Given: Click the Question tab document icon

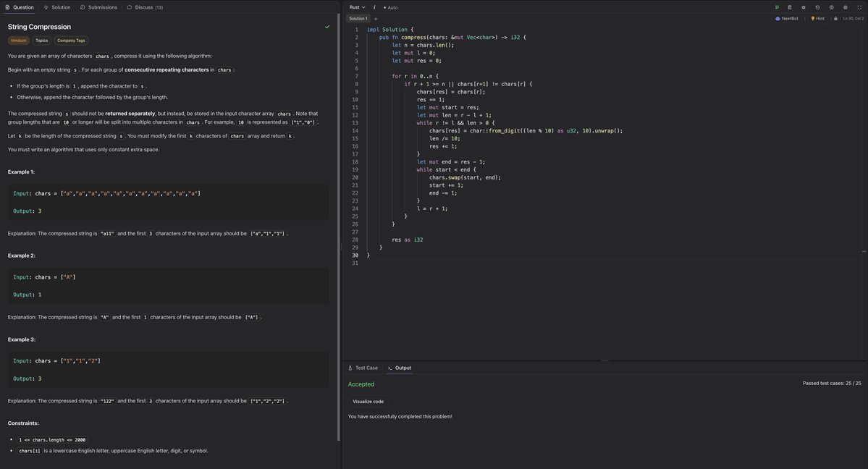Looking at the screenshot, I should (8, 7).
